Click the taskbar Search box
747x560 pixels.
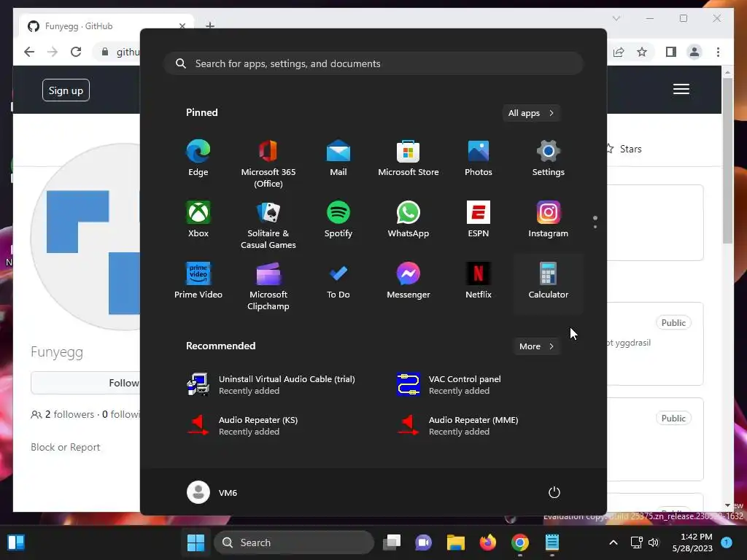click(294, 542)
